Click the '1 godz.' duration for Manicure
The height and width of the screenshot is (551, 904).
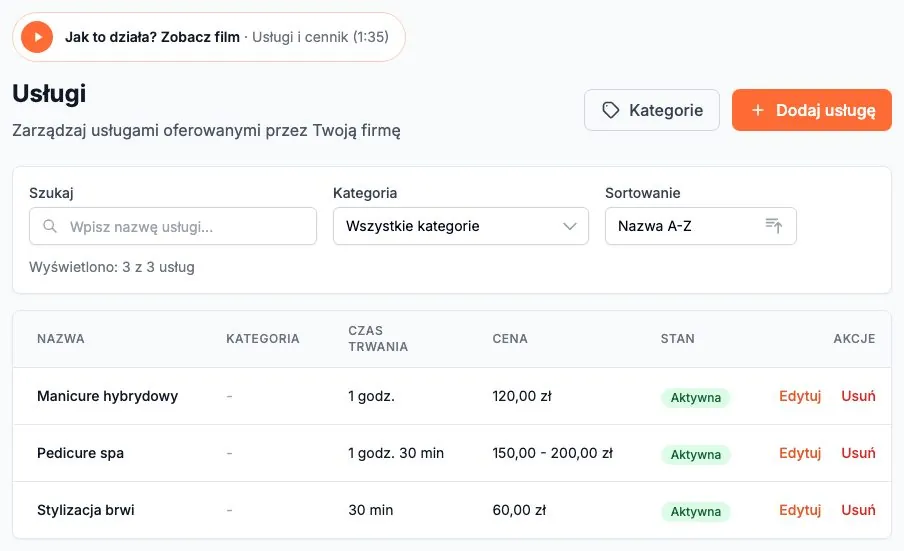click(x=371, y=396)
